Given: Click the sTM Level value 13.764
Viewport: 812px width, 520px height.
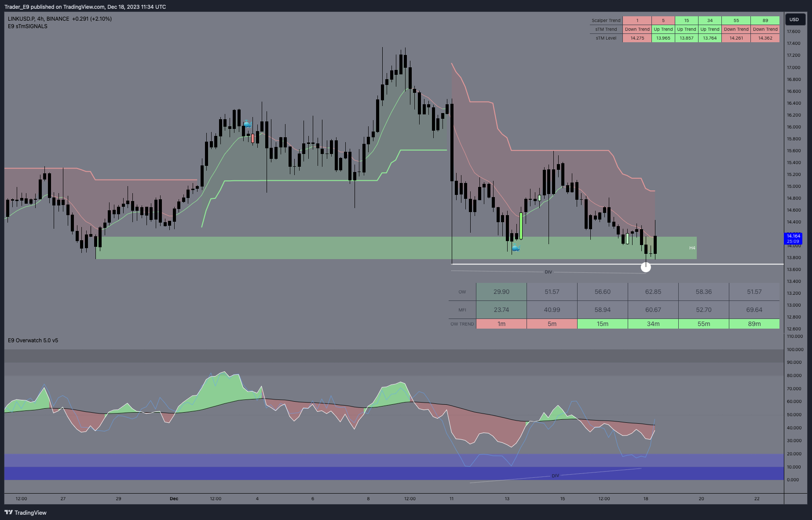Looking at the screenshot, I should click(710, 38).
